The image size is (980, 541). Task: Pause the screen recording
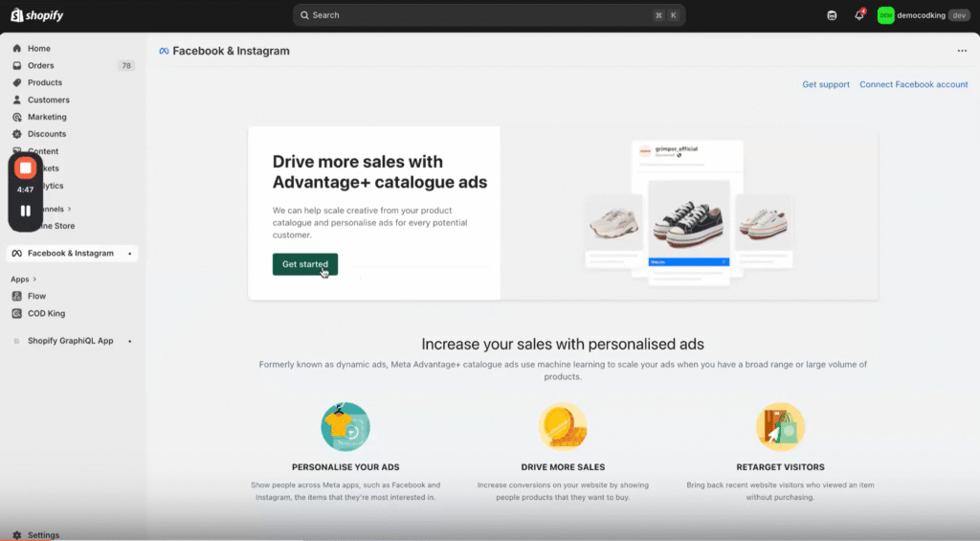tap(26, 211)
